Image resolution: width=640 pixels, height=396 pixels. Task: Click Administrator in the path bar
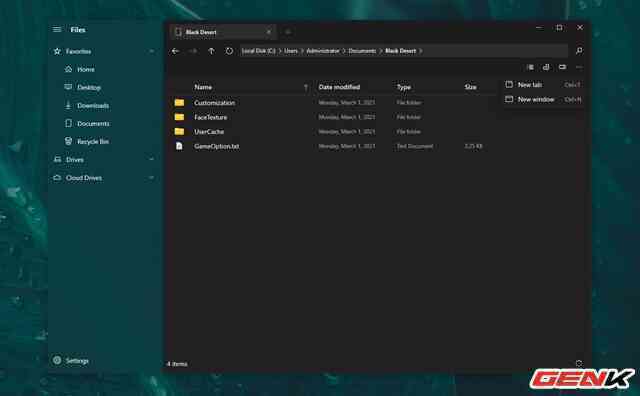click(x=323, y=51)
